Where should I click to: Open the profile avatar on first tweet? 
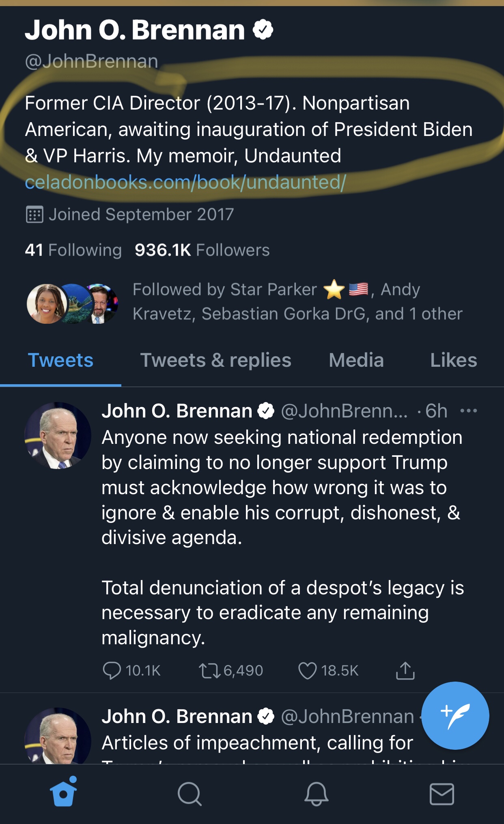[x=58, y=435]
